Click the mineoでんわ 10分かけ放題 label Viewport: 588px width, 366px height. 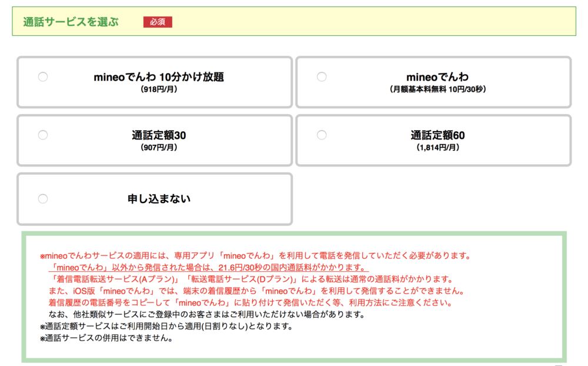[x=159, y=77]
